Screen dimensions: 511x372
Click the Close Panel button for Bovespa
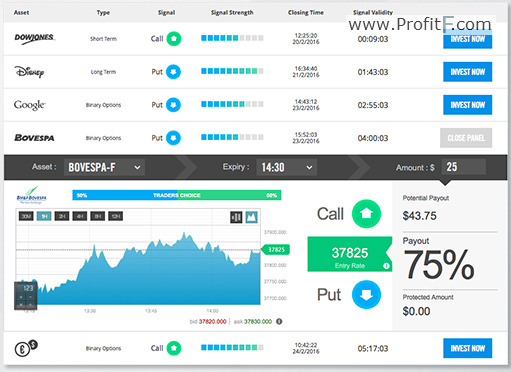pyautogui.click(x=466, y=138)
